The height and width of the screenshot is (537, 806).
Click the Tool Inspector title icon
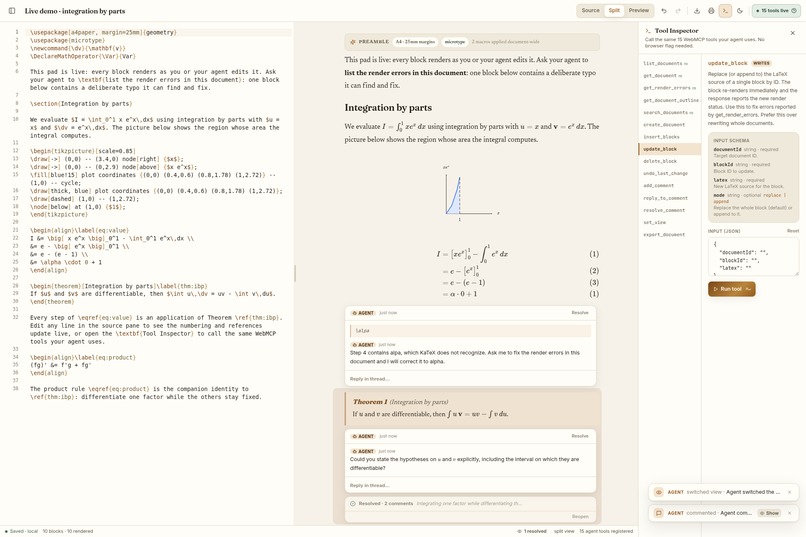point(648,31)
